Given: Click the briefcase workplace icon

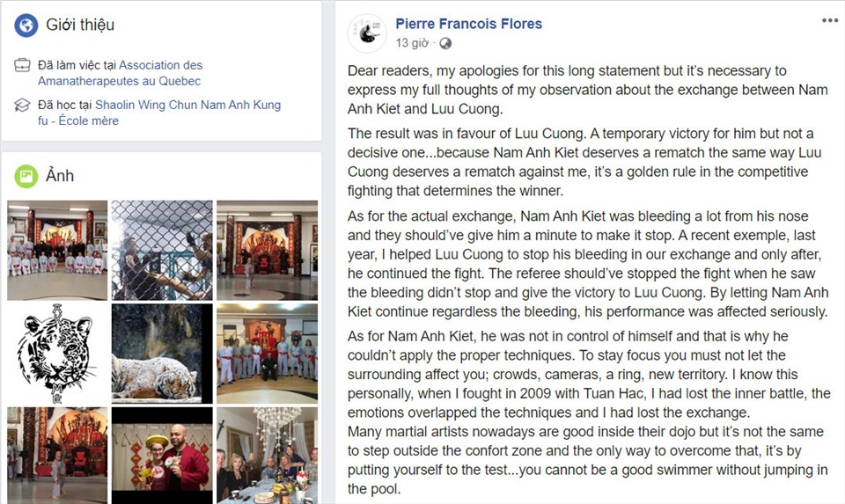Looking at the screenshot, I should pos(22,66).
